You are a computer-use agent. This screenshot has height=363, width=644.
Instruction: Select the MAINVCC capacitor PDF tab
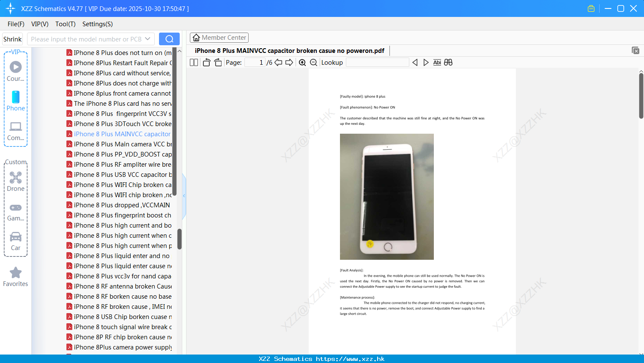pos(290,51)
